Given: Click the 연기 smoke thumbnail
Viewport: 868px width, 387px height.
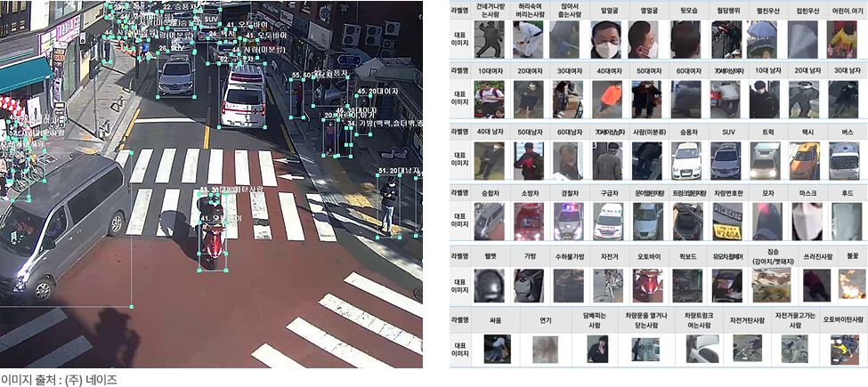Looking at the screenshot, I should click(x=546, y=348).
